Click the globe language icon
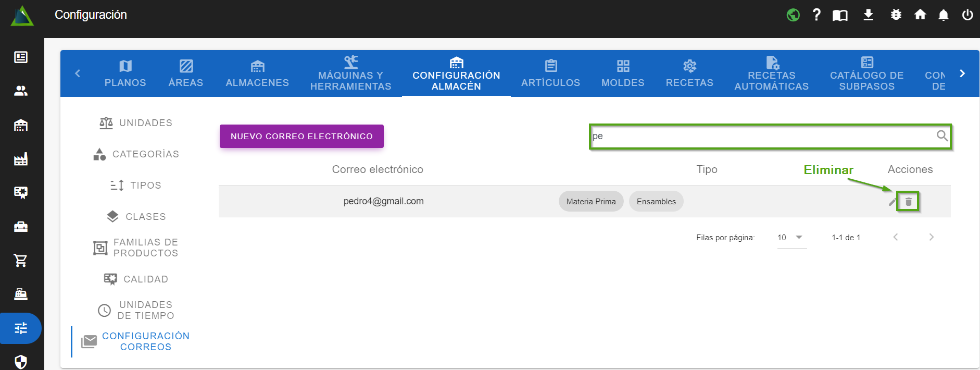The height and width of the screenshot is (370, 980). [x=793, y=15]
